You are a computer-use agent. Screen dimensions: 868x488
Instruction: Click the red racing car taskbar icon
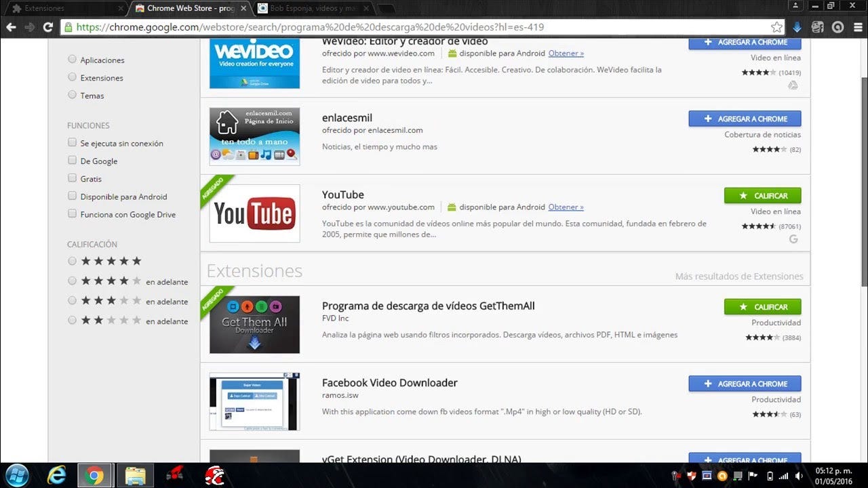click(175, 475)
